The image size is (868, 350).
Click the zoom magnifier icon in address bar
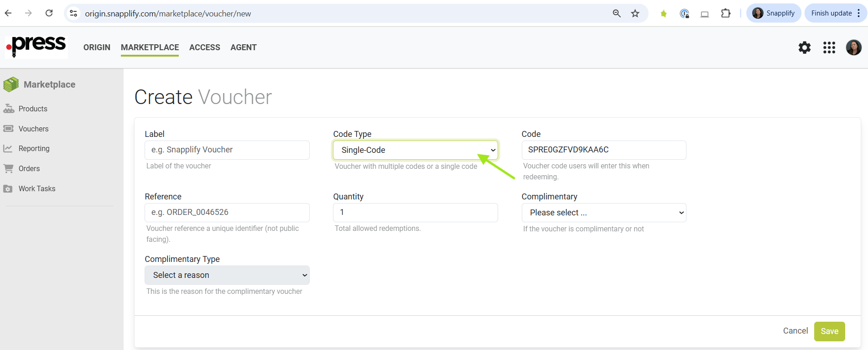point(617,13)
